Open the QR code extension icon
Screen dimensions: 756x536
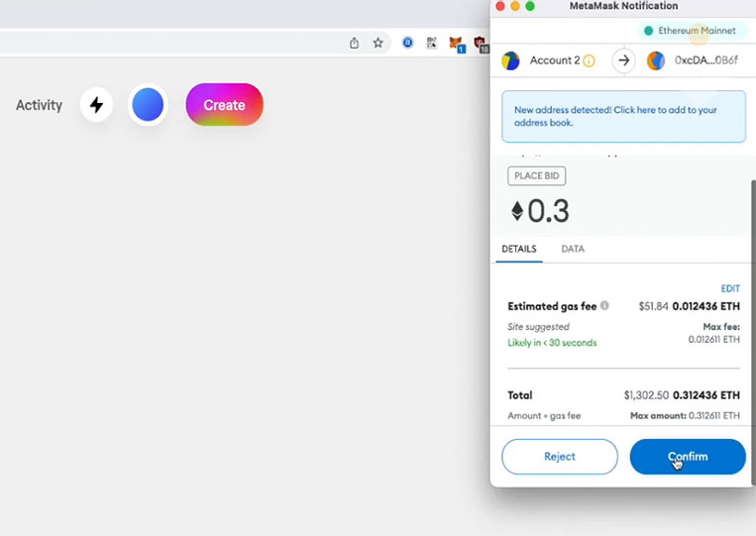pyautogui.click(x=432, y=43)
